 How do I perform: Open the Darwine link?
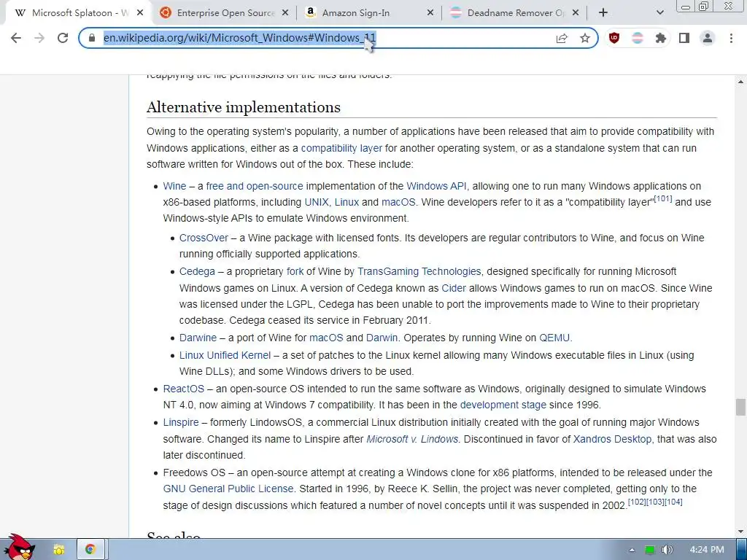(x=198, y=338)
